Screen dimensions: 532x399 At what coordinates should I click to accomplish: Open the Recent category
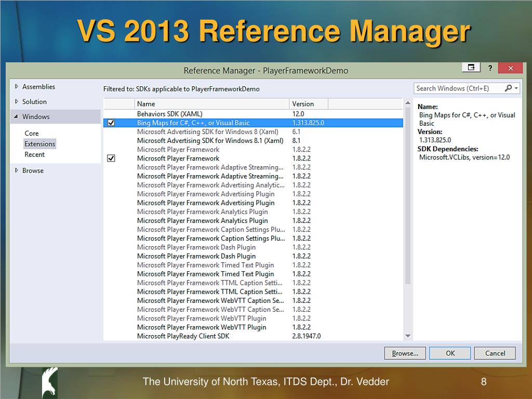[x=35, y=154]
